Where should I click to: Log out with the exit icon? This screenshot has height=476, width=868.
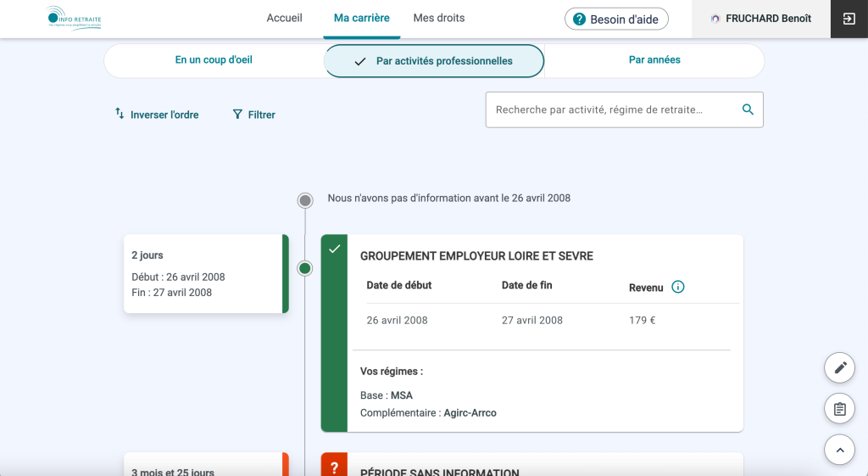pos(849,19)
